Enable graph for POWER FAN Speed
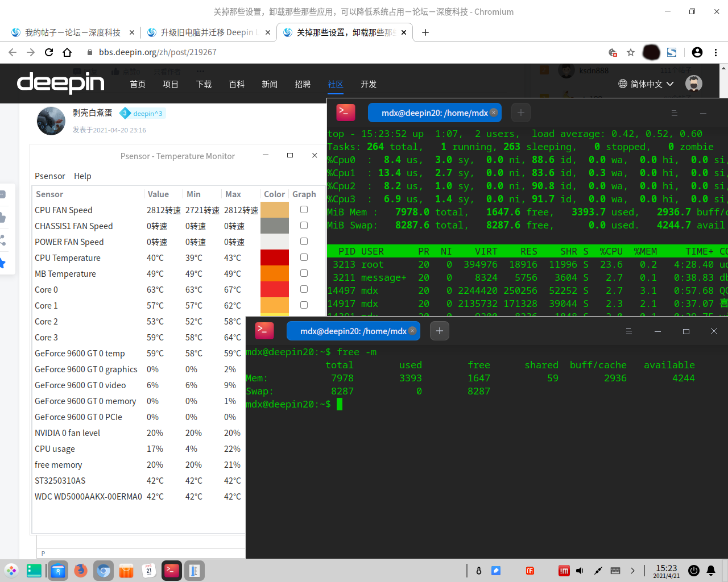 pos(304,242)
